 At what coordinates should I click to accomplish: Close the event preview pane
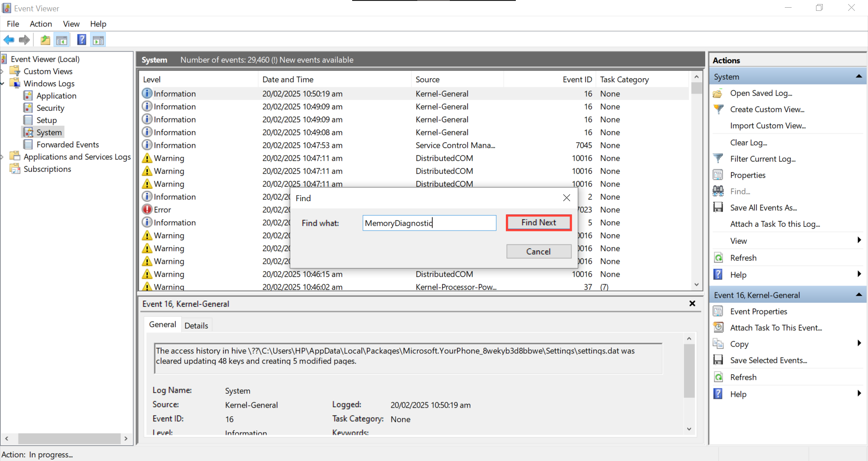[x=692, y=304]
